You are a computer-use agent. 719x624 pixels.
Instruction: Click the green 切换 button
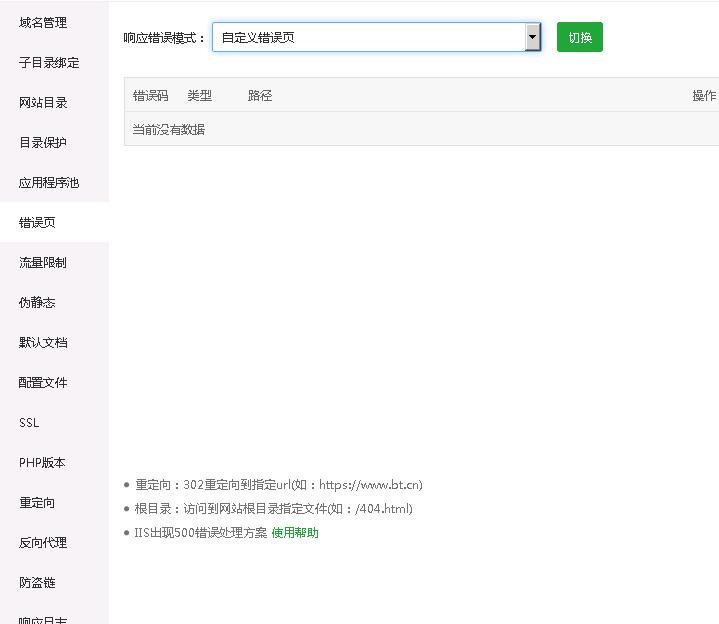point(580,37)
